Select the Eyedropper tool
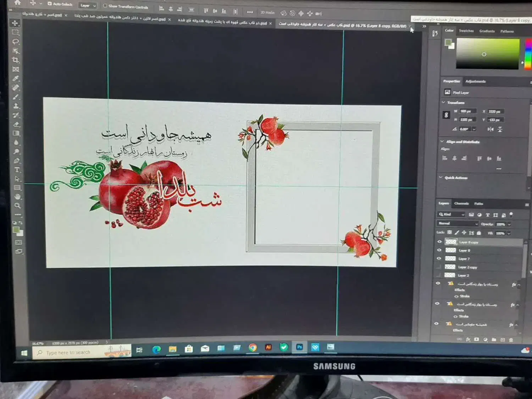This screenshot has height=399, width=532. point(16,78)
